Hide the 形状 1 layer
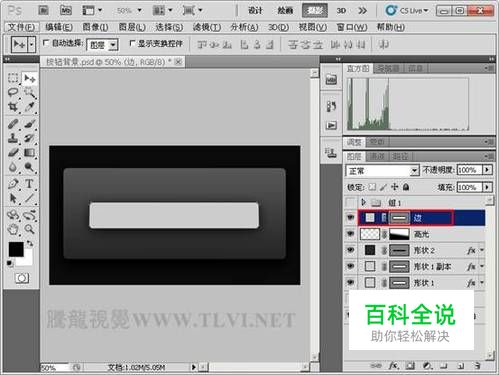This screenshot has height=375, width=499. [x=350, y=282]
